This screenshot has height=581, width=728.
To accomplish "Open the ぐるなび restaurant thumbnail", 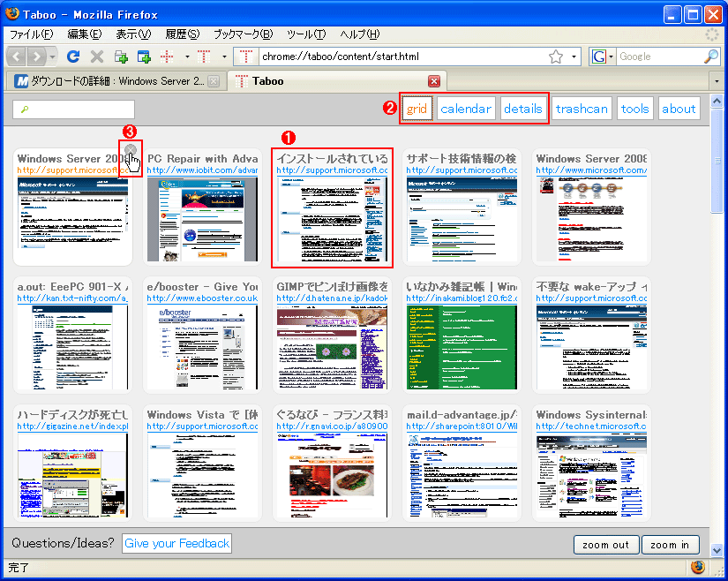I will [x=332, y=476].
